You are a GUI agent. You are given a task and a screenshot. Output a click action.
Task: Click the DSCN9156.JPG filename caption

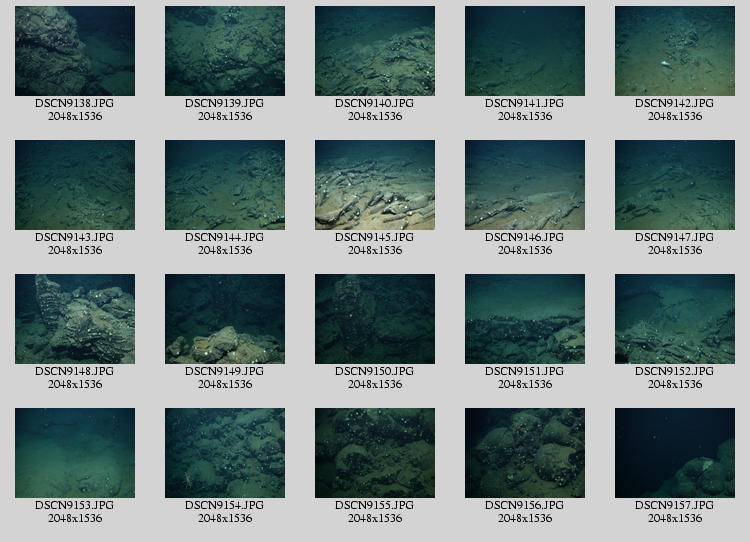[x=525, y=505]
